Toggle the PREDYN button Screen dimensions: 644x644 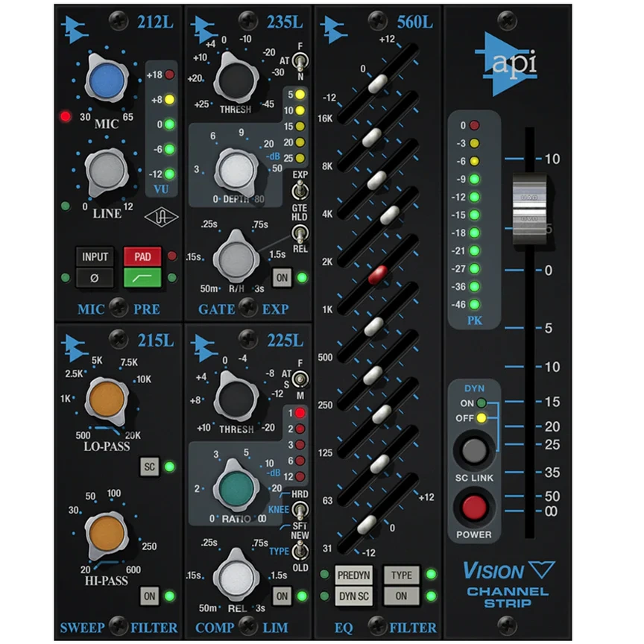click(353, 575)
